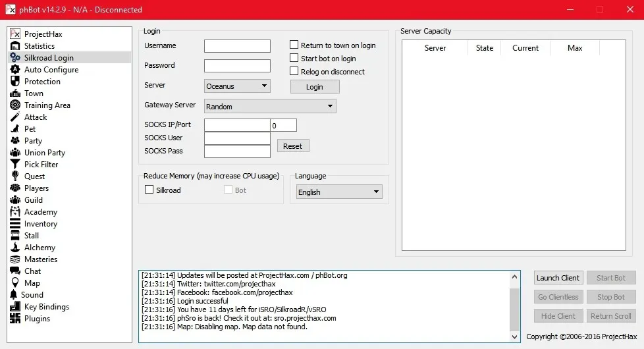Viewport: 644px width, 349px height.
Task: Click the Launch Client button
Action: tap(558, 278)
